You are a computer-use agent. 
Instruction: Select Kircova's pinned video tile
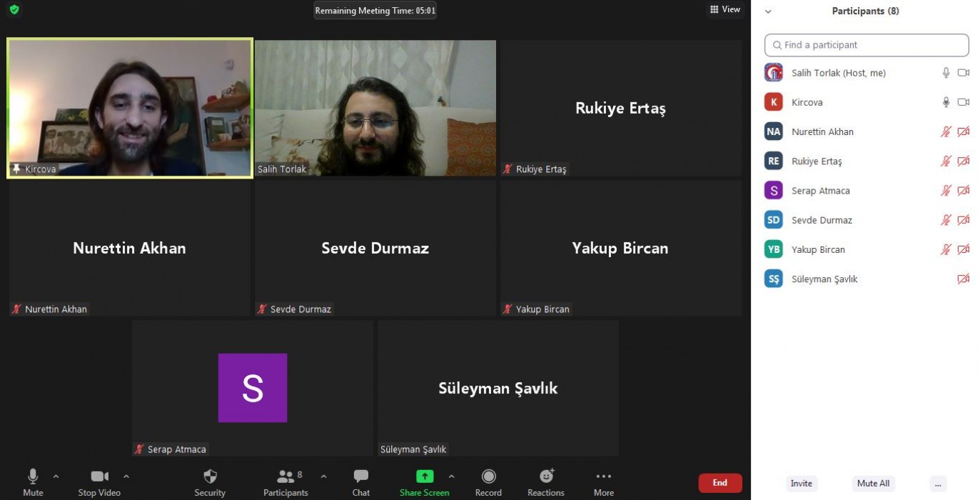[130, 108]
